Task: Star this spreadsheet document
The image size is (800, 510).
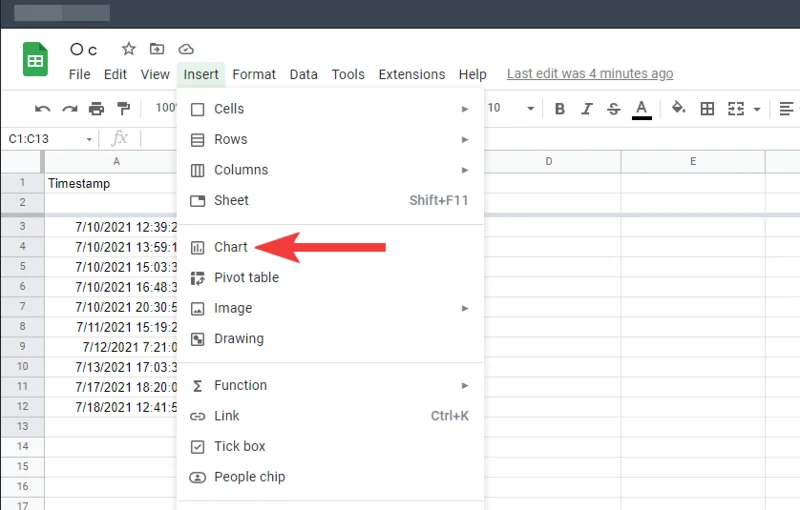Action: click(128, 49)
